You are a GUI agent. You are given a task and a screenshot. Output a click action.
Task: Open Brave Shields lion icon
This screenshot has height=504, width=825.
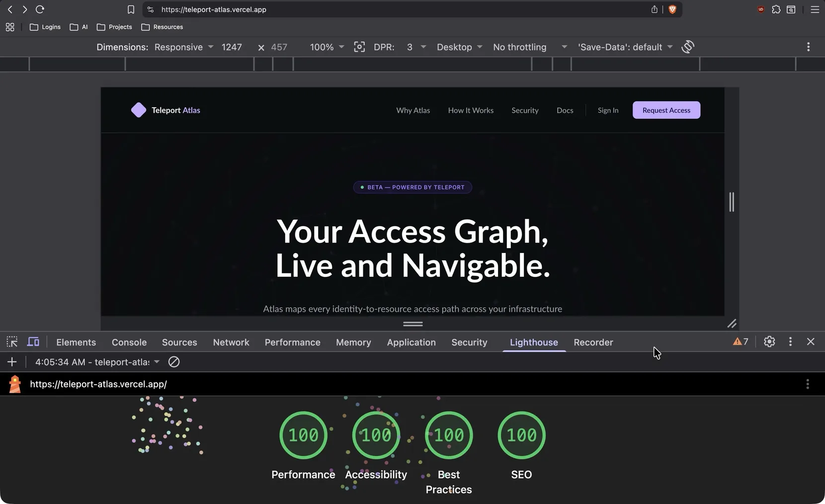(672, 9)
